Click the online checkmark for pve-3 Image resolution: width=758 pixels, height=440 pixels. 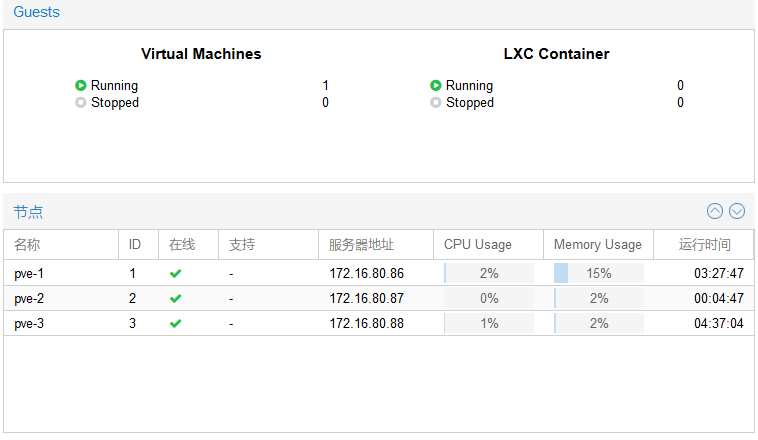coord(175,323)
